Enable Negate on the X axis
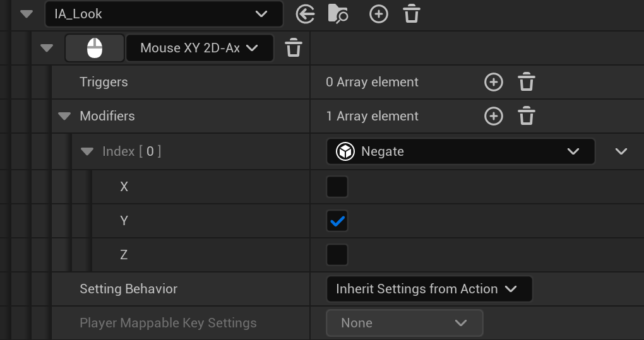644x340 pixels. tap(337, 187)
